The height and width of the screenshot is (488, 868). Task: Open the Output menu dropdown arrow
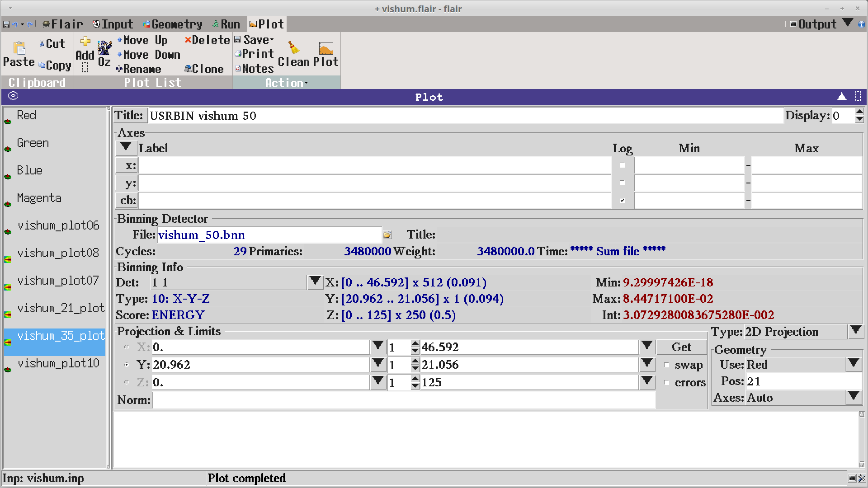click(x=848, y=23)
